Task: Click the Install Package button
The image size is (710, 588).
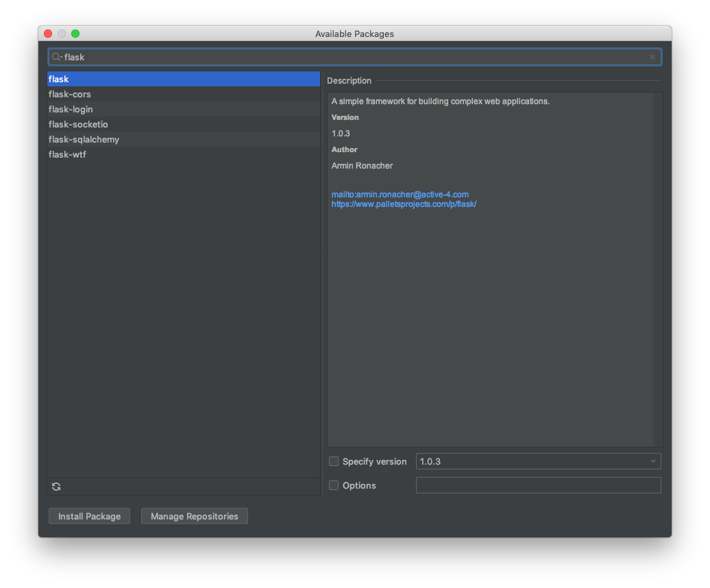Action: 89,516
